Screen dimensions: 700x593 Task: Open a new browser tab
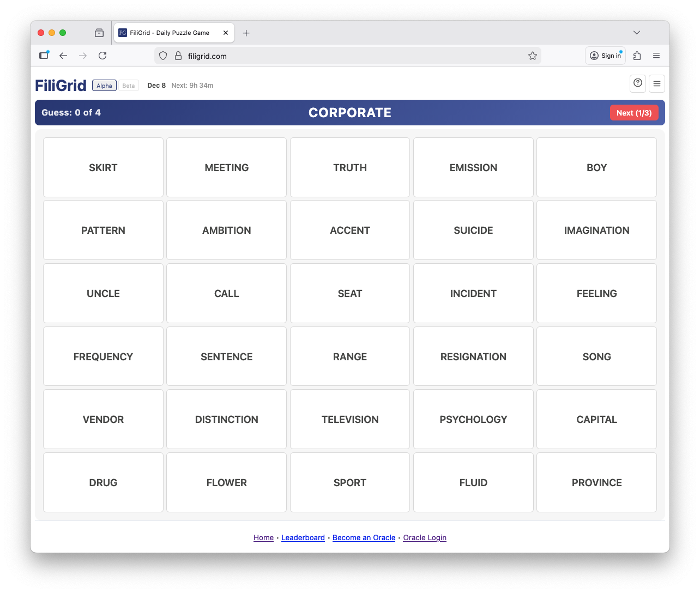(246, 33)
